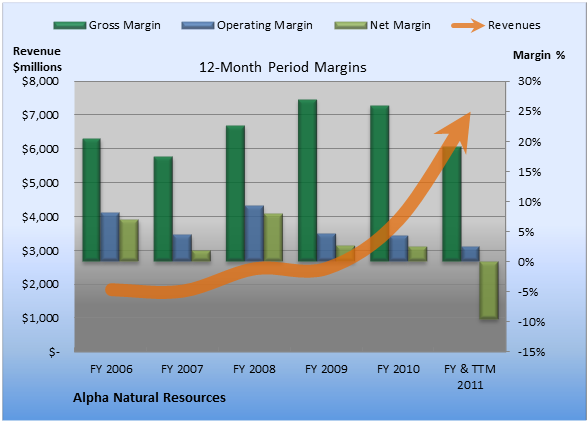Click the '10%' margin axis value

[530, 202]
